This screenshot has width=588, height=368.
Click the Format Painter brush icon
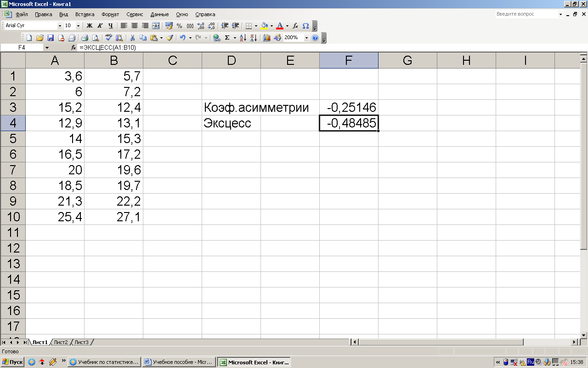[x=170, y=38]
